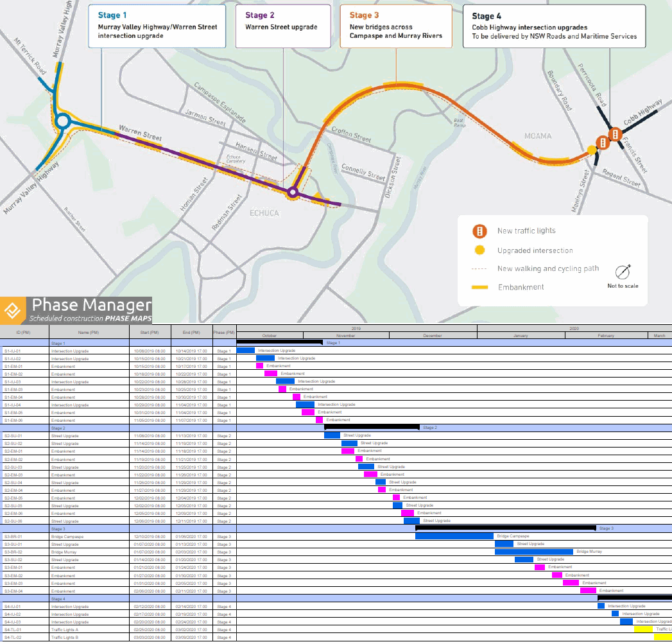672x644 pixels.
Task: Click the December month timeline header
Action: pos(433,336)
